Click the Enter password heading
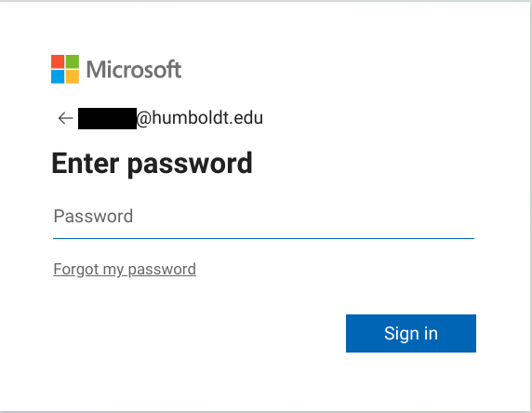 [152, 164]
